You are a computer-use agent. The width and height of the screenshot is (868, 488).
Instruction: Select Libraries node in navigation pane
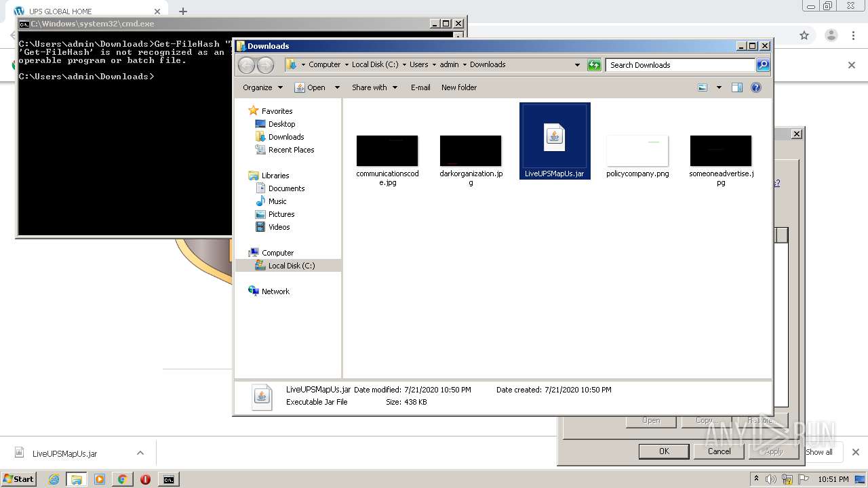pyautogui.click(x=275, y=176)
